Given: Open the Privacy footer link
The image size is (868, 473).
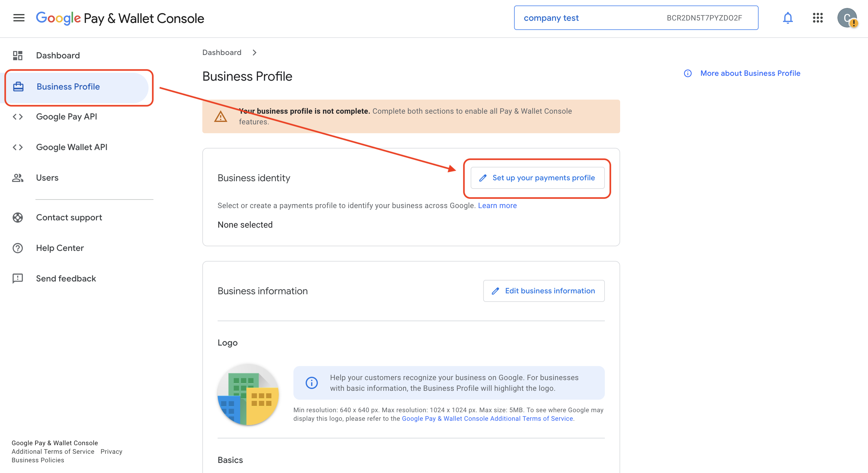Looking at the screenshot, I should pyautogui.click(x=111, y=452).
